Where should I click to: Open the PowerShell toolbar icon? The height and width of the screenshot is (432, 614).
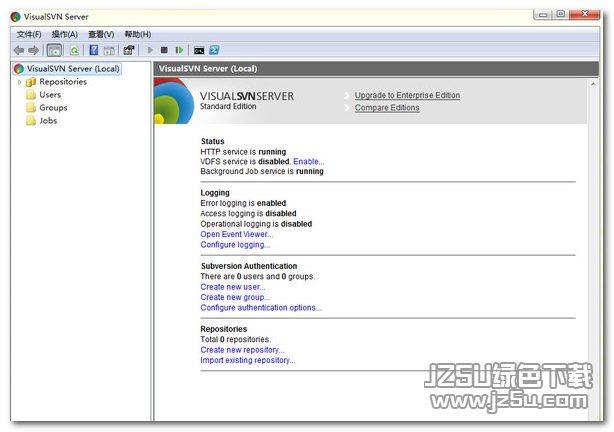214,50
